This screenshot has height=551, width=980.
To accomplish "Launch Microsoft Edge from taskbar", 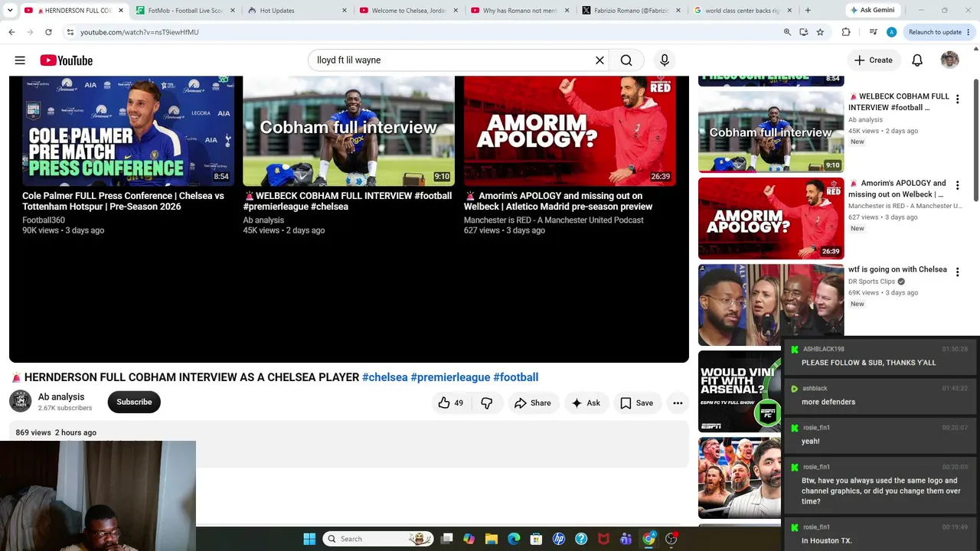I will click(x=514, y=539).
